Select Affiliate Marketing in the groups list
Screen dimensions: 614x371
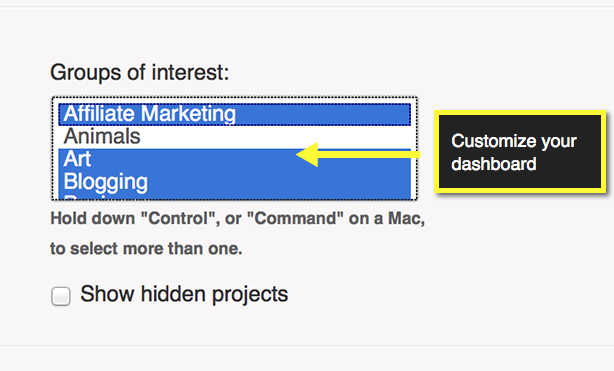tap(235, 114)
